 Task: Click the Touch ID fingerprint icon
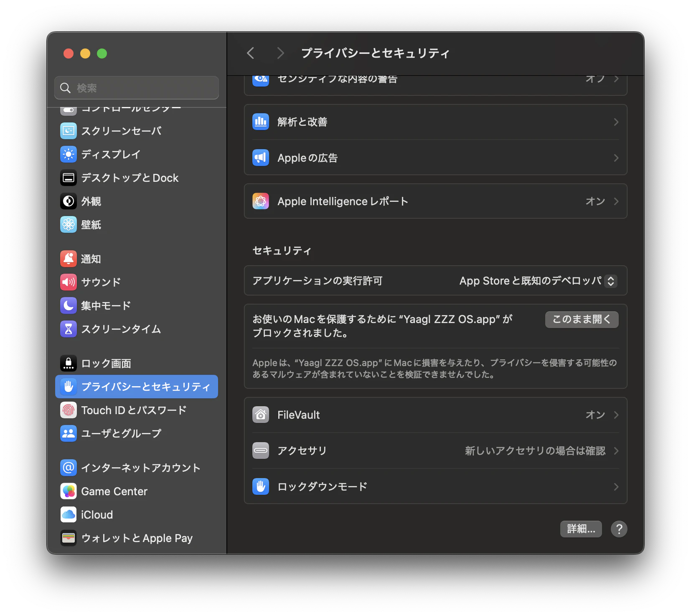69,410
